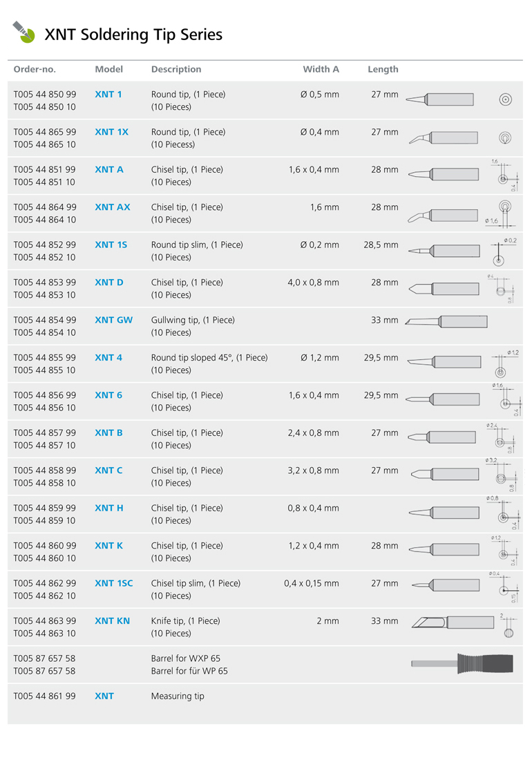Click the XNT 4 diameter 1,2 diagram
532x760 pixels.
[x=505, y=364]
